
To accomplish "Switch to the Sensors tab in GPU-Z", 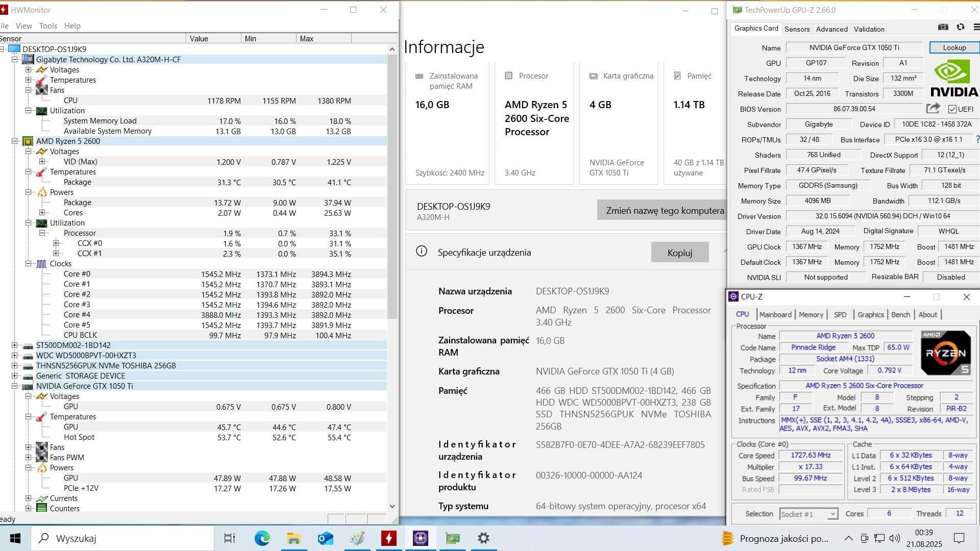I will pos(797,29).
